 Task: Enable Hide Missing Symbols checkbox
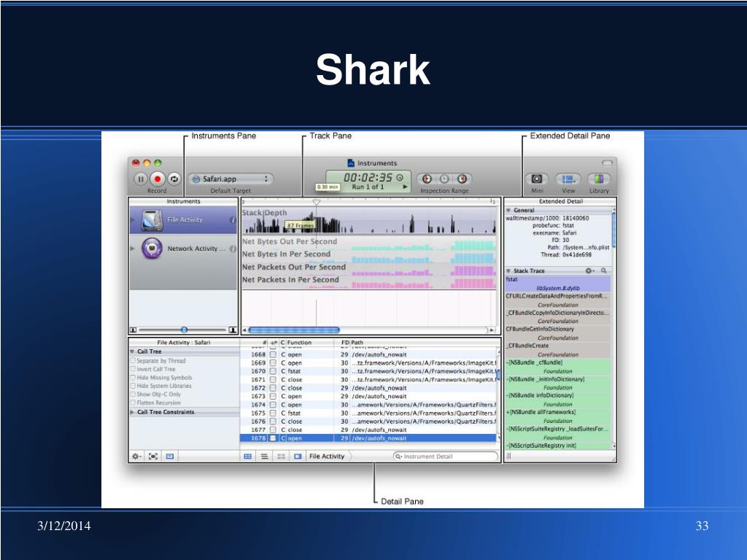point(133,378)
